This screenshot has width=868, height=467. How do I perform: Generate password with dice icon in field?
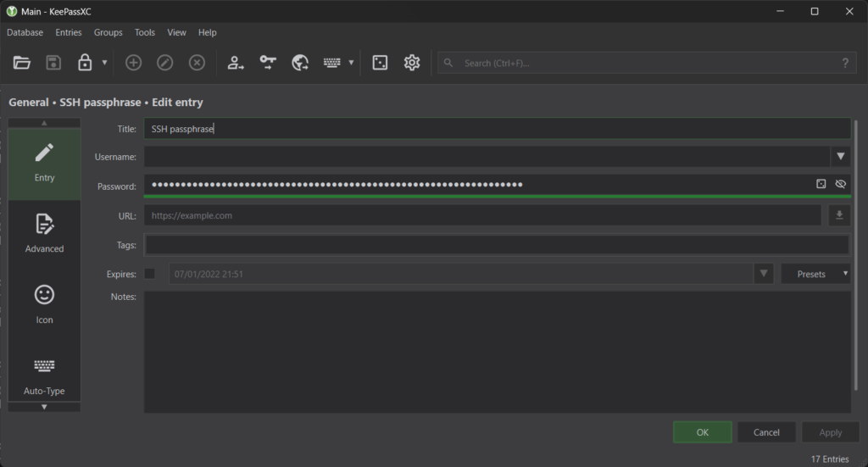point(821,184)
